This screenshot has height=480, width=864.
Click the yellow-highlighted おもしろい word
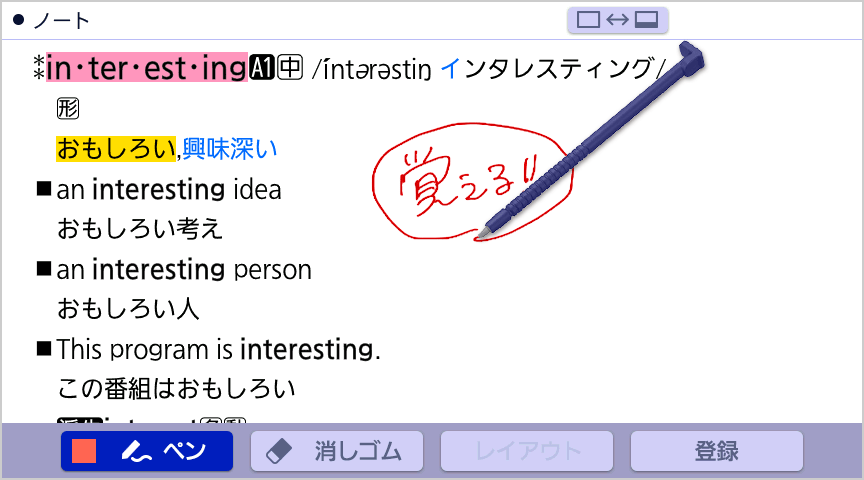[116, 149]
